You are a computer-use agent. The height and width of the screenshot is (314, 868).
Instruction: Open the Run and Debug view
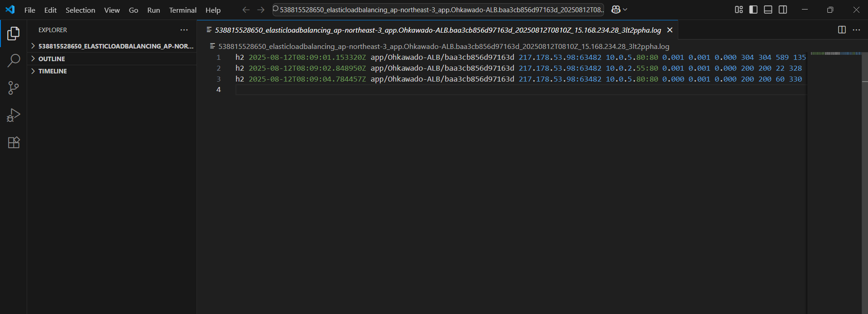click(14, 115)
